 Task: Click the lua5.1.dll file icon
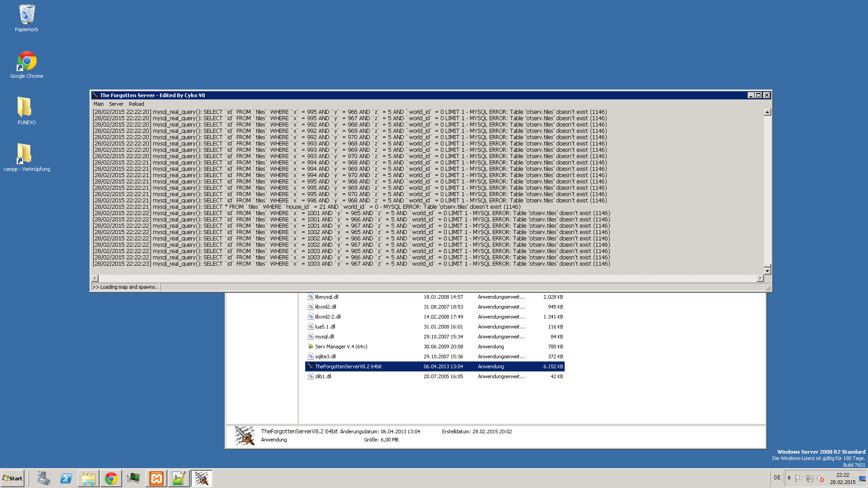click(x=311, y=327)
